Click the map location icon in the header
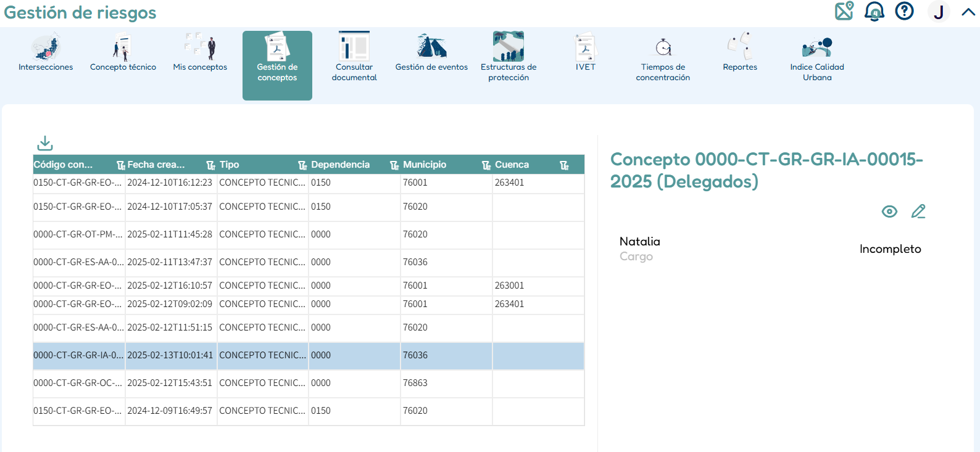 point(844,11)
